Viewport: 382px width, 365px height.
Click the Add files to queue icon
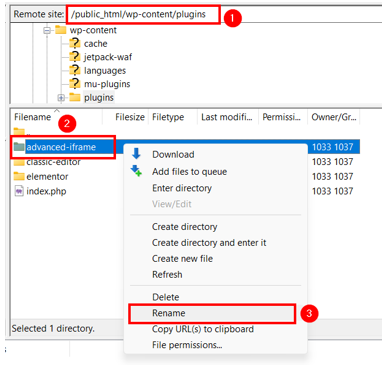(136, 170)
